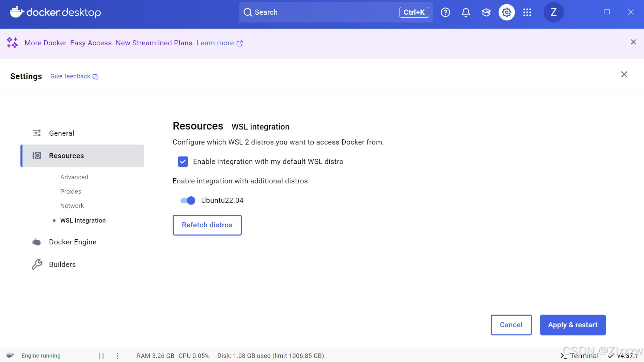Minimize the Docker Desktop window
This screenshot has width=644, height=362.
pos(583,12)
